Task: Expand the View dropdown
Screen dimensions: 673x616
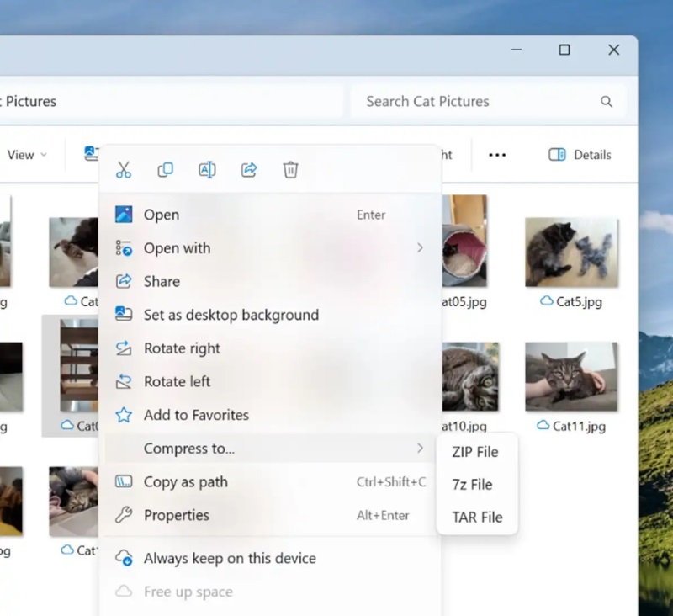Action: pos(26,155)
